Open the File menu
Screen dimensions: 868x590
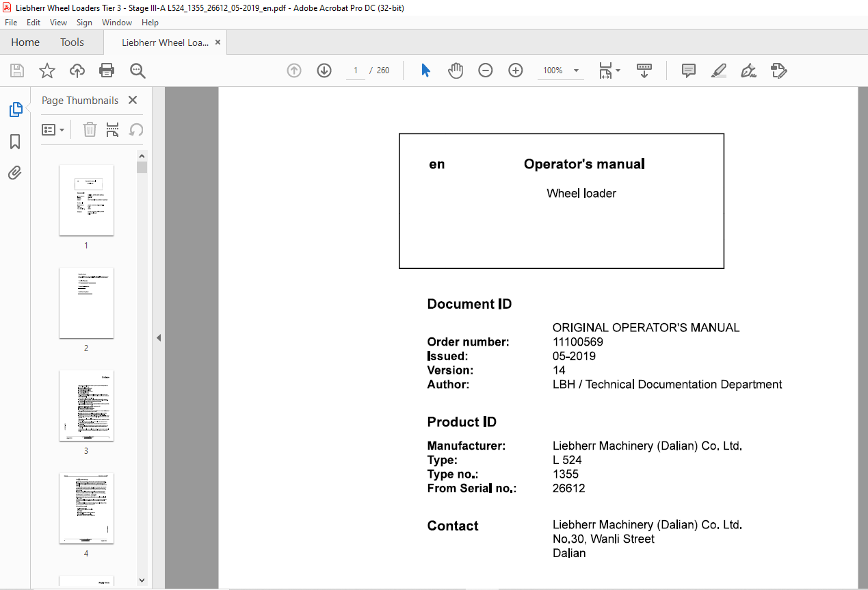[11, 23]
